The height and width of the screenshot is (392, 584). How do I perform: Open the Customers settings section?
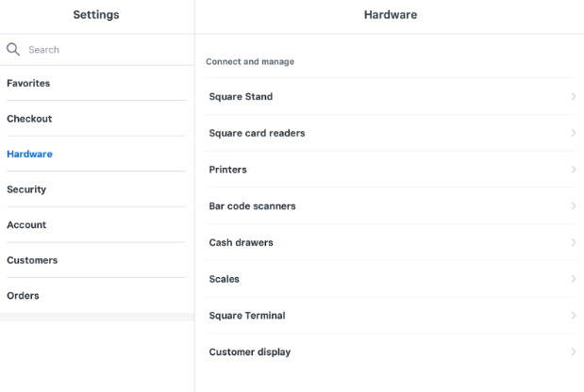coord(32,260)
